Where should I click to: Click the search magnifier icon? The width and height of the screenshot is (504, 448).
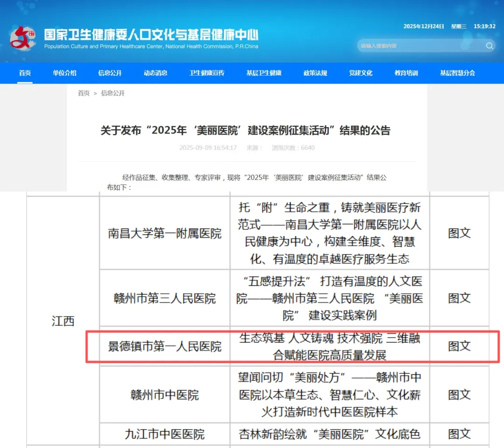pos(489,46)
